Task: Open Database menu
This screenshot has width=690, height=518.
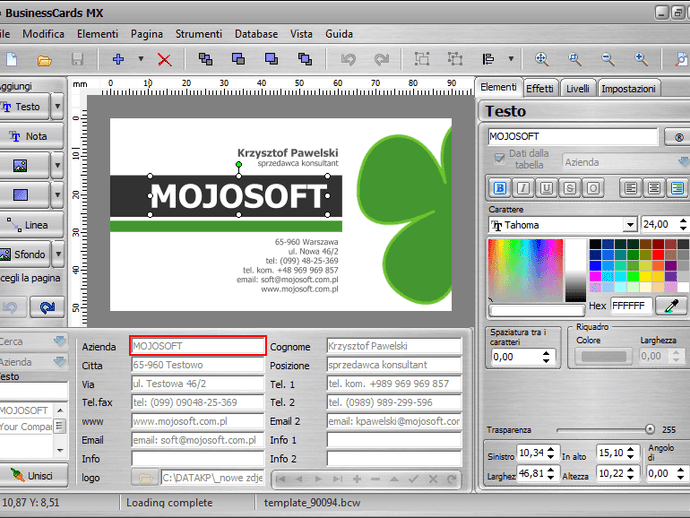Action: pyautogui.click(x=256, y=34)
